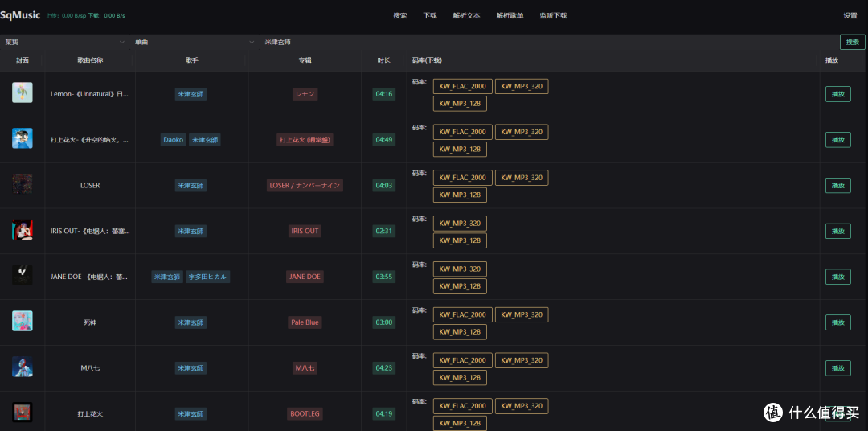868x431 pixels.
Task: Click the IRIS OUT album tag
Action: [x=305, y=231]
